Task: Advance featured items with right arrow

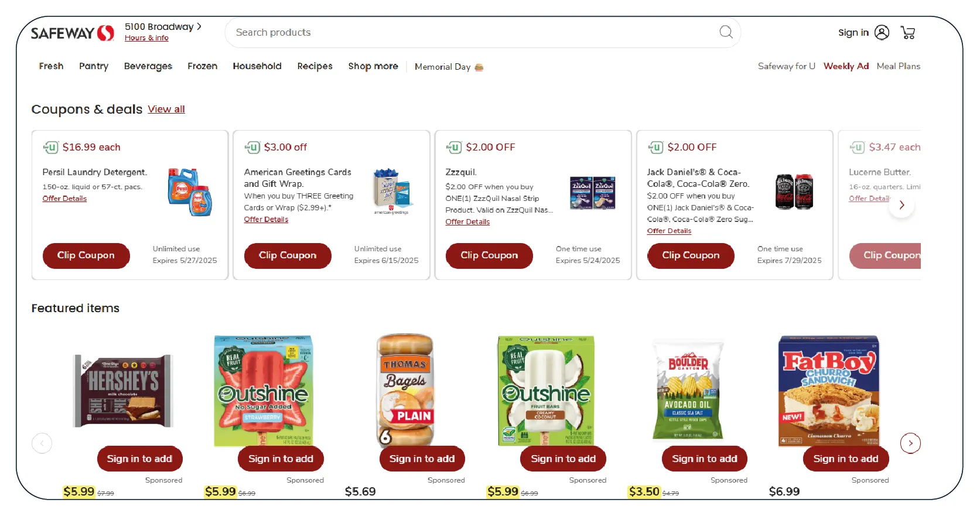Action: click(910, 443)
